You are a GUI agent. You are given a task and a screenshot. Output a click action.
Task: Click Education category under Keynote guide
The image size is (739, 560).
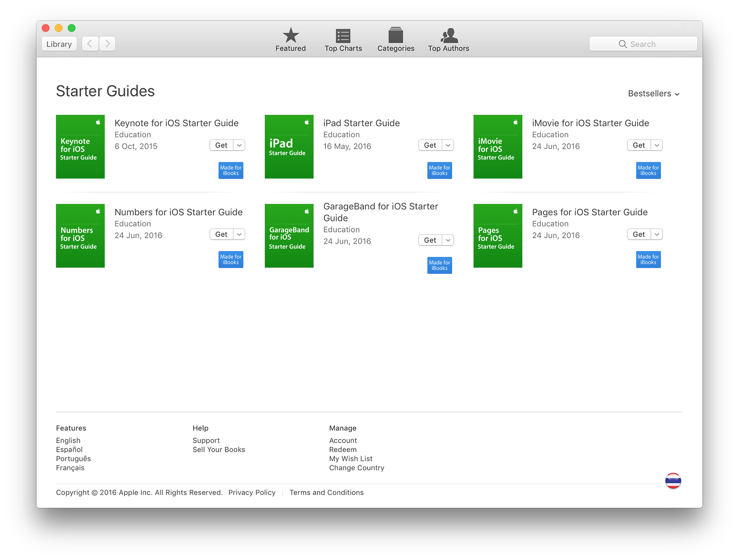point(133,135)
